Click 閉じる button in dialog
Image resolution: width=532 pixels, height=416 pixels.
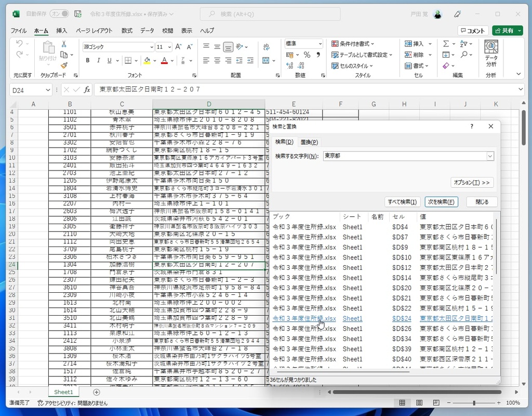tap(482, 202)
